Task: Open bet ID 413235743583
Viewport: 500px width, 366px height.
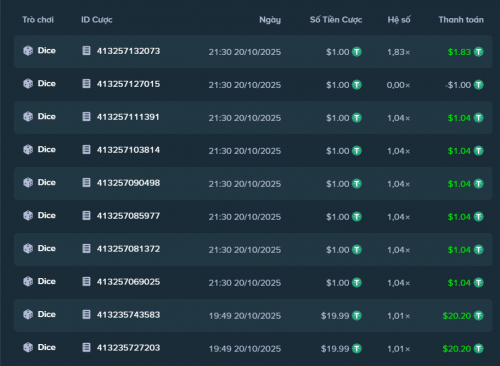Action: (x=128, y=315)
